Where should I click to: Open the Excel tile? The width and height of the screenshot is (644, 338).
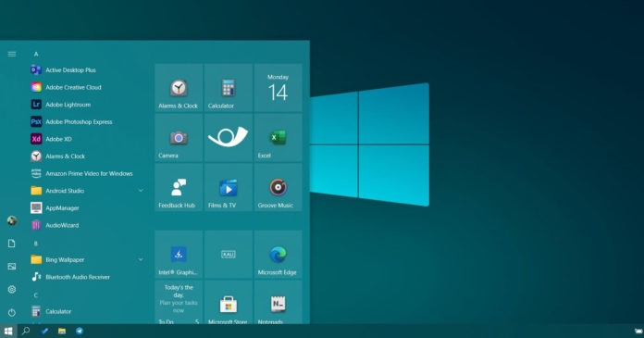click(x=279, y=138)
